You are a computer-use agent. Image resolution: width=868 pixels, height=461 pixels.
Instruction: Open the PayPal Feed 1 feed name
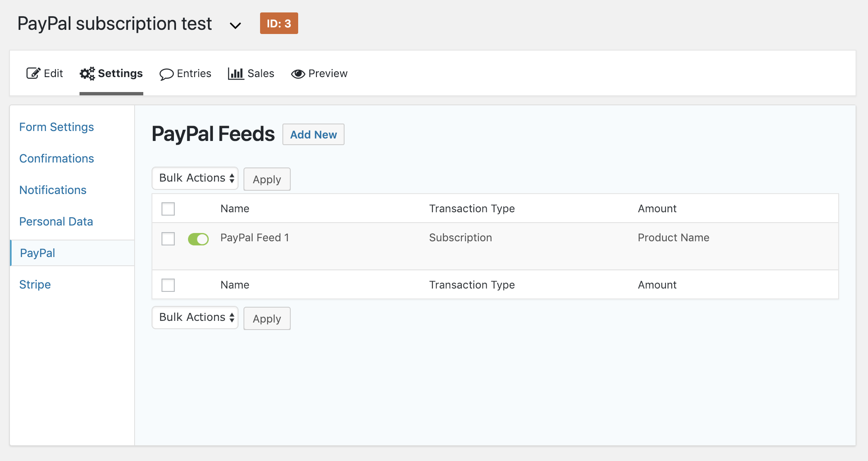point(255,238)
